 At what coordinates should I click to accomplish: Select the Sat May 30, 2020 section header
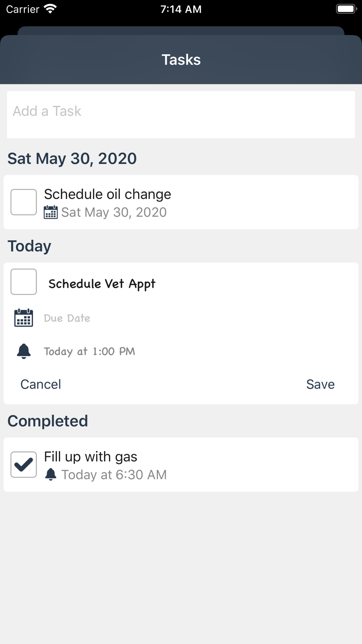coord(72,159)
